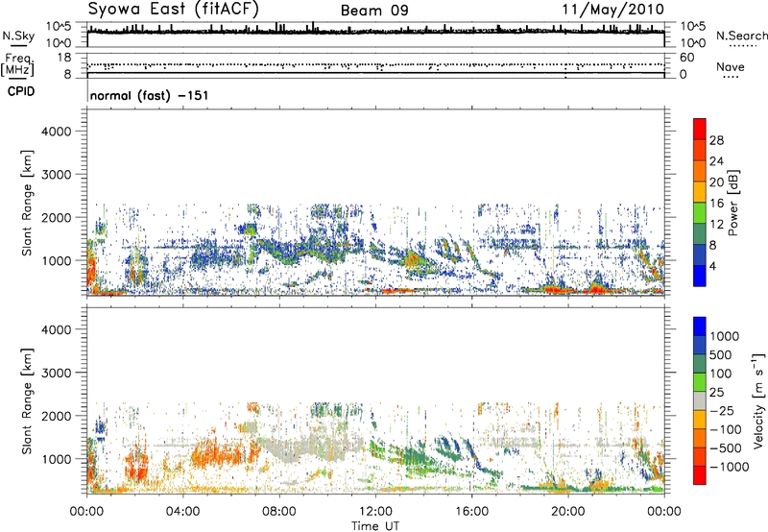Click '2000' tick on the velocity panel axis
The width and height of the screenshot is (768, 532).
57,416
